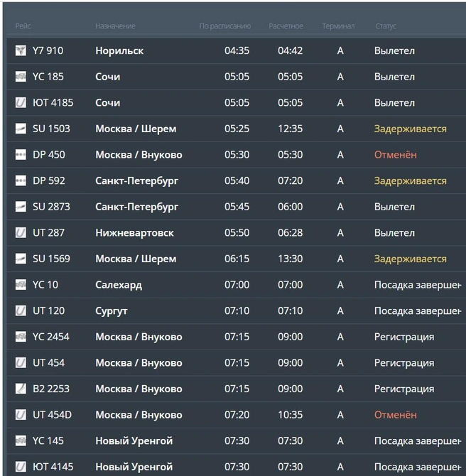This screenshot has width=466, height=476.
Task: Click flight number YC 185
Action: pyautogui.click(x=48, y=77)
